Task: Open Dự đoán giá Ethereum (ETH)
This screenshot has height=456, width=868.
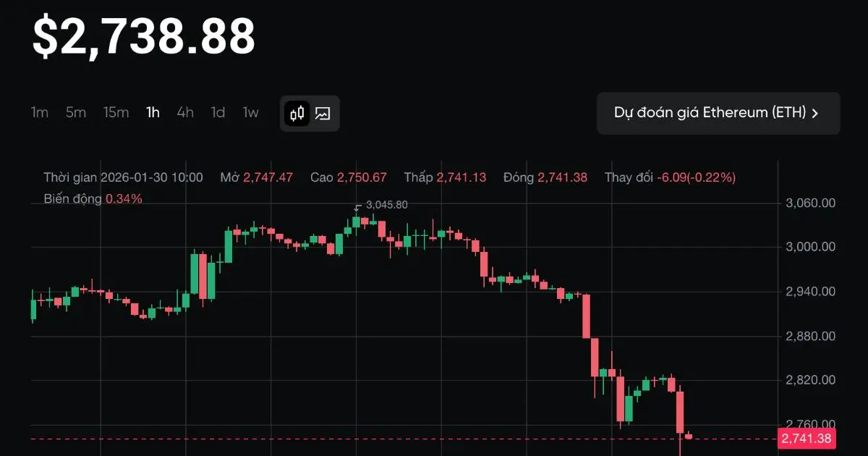Action: pyautogui.click(x=719, y=113)
